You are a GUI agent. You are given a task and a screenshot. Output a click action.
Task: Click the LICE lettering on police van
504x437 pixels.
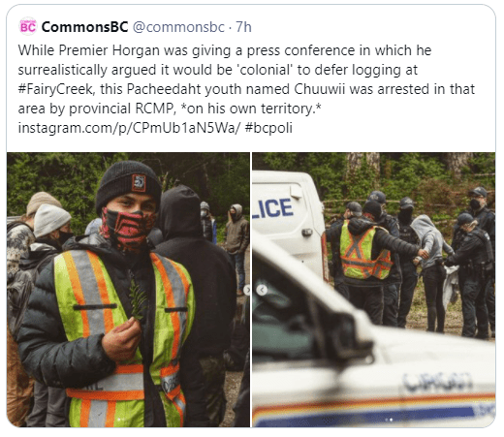[x=272, y=208]
